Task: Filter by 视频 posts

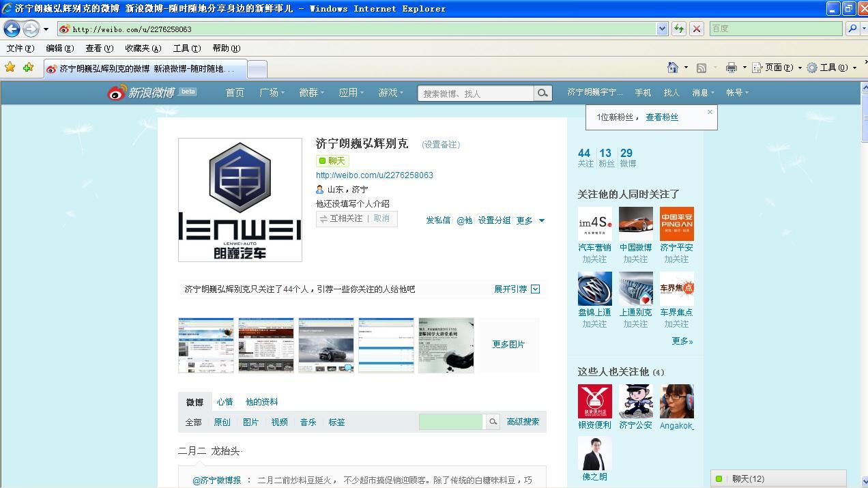Action: pyautogui.click(x=279, y=422)
